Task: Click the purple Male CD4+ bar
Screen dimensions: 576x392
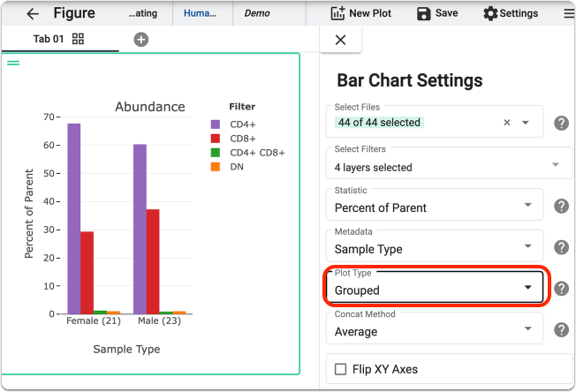Action: (140, 229)
